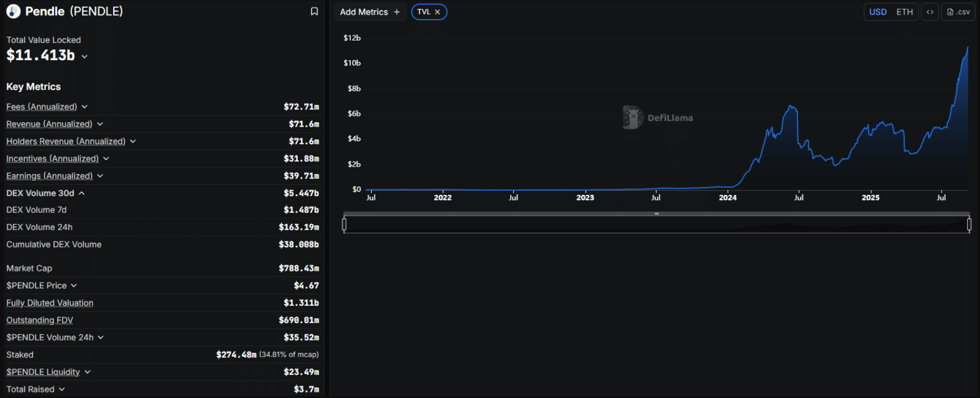Bookmark the Pendle protocol

pos(314,11)
